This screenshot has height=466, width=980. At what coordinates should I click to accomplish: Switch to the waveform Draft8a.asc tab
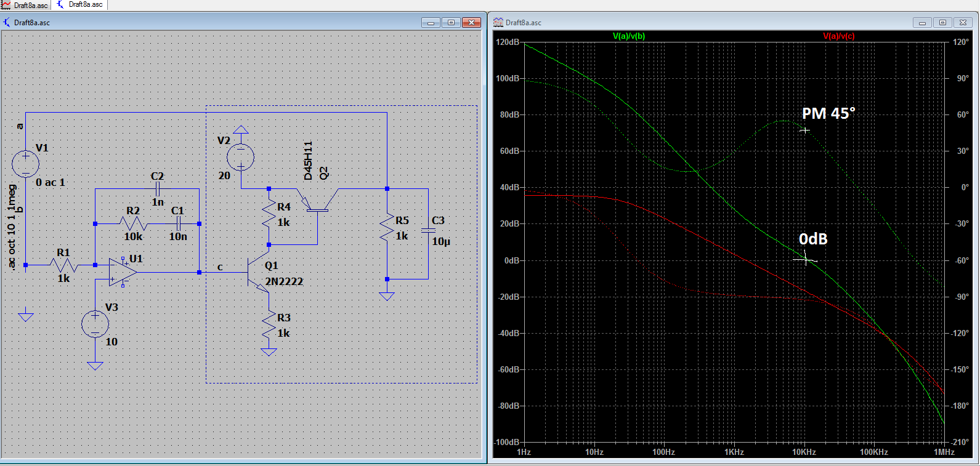[25, 5]
